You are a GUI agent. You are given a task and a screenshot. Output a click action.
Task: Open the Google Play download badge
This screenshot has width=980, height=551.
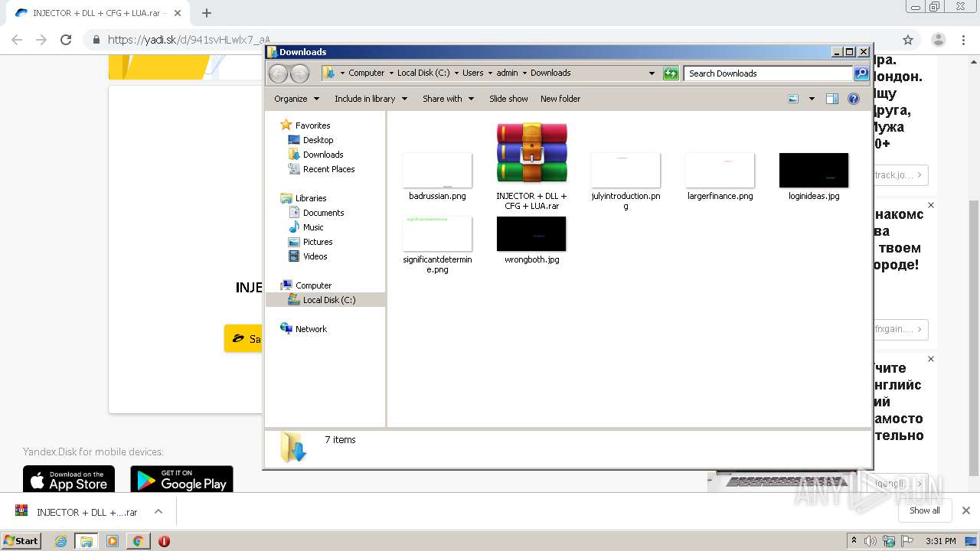(181, 479)
